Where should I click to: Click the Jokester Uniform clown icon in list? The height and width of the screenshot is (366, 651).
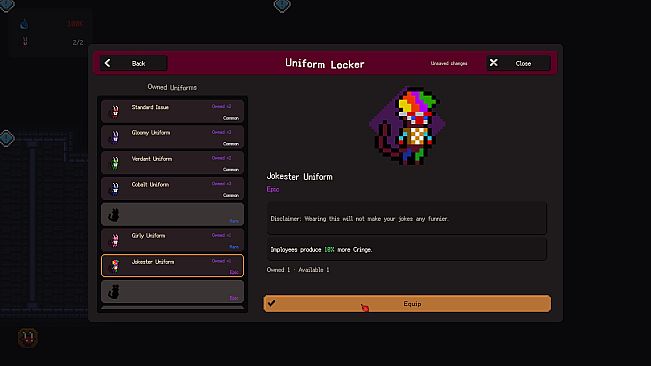click(x=115, y=266)
